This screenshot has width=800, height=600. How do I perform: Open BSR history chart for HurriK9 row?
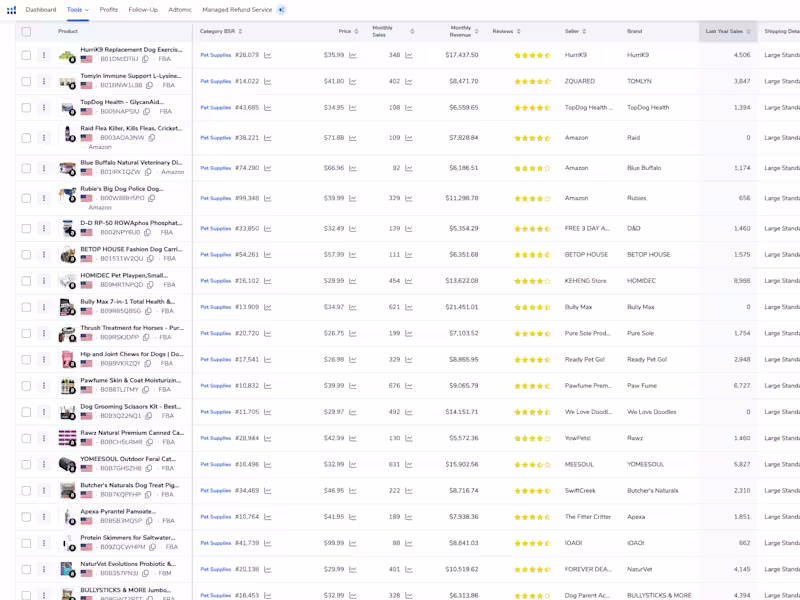pyautogui.click(x=267, y=55)
